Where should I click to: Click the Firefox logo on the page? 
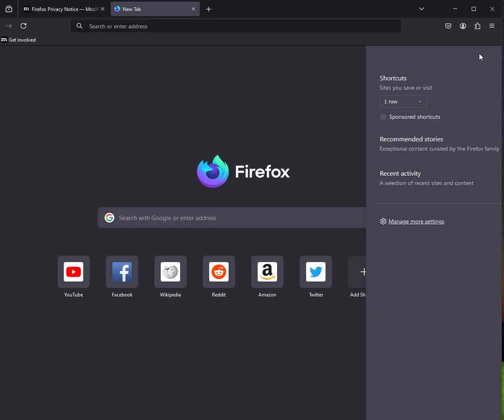[243, 171]
